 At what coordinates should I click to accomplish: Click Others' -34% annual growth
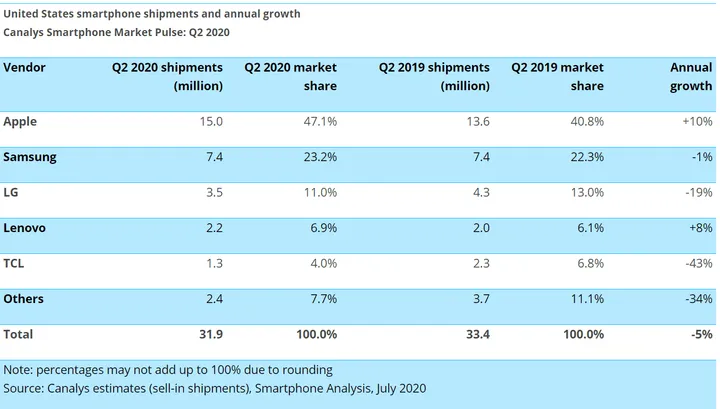pos(699,299)
